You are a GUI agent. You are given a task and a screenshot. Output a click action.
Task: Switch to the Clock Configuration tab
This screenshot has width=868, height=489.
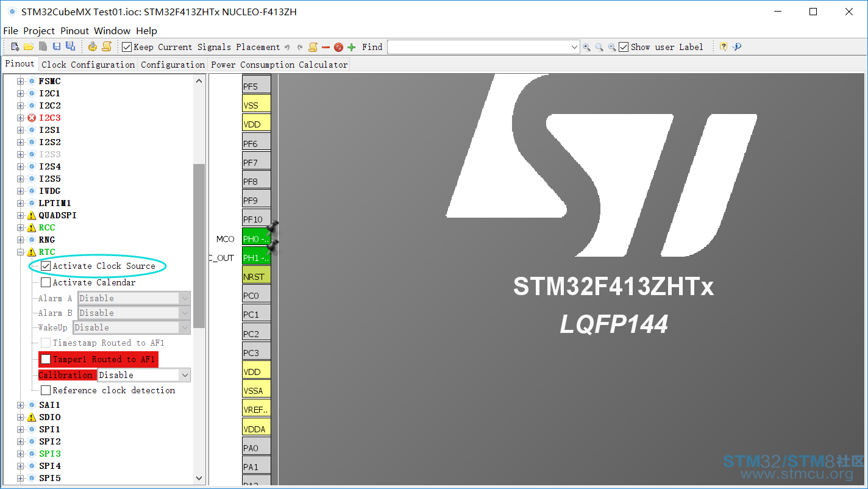point(88,65)
